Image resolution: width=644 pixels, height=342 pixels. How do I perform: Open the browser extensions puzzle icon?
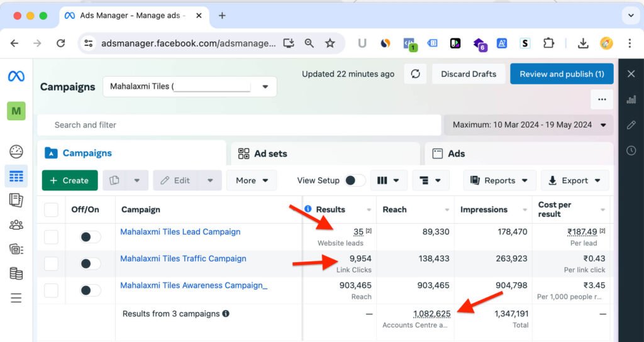548,43
